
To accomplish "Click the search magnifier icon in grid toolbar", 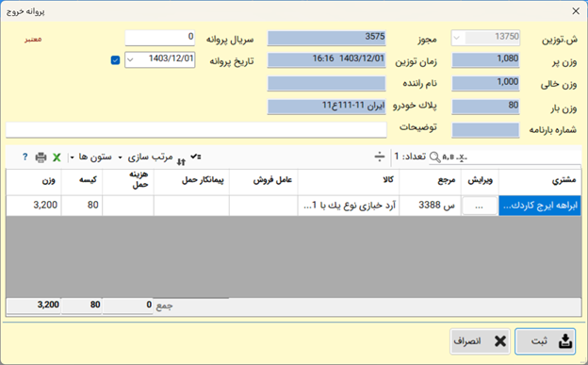I will (434, 157).
